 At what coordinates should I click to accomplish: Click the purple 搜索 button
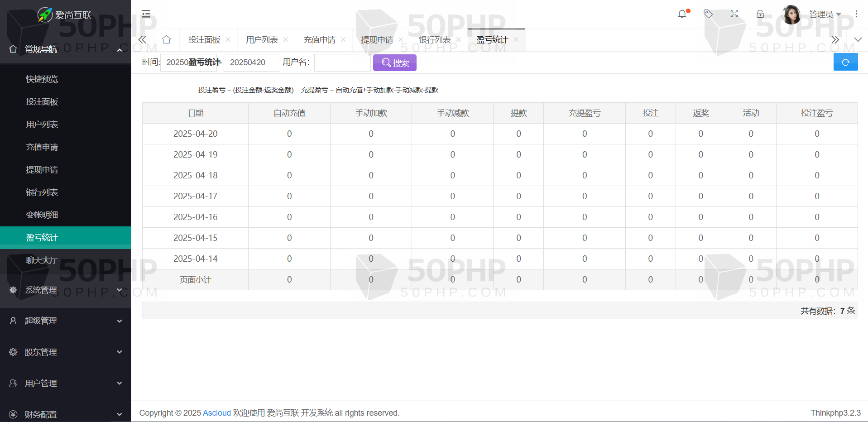(394, 62)
